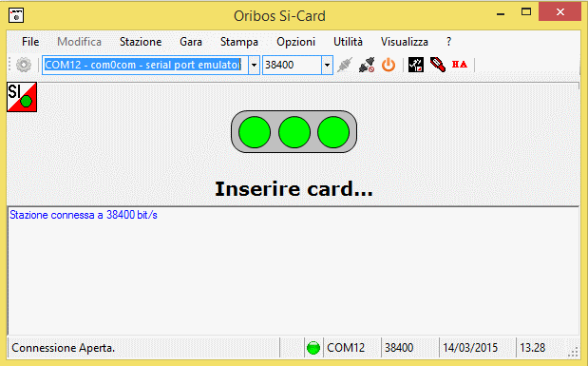Click the runner checklist toolbar icon

(416, 65)
